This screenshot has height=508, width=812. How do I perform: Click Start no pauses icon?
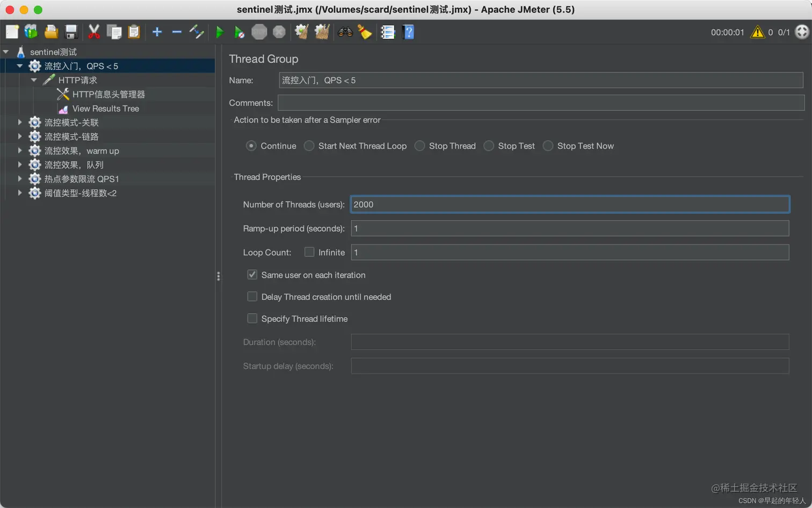239,32
